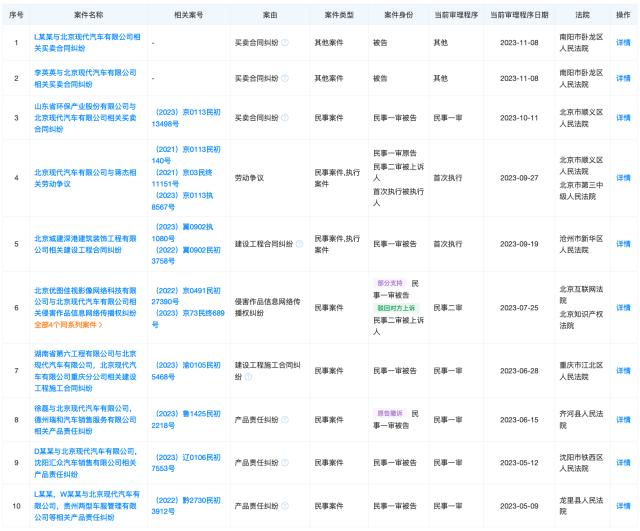
Task: Open case number (2021)京03民终11151号
Action: (x=182, y=178)
